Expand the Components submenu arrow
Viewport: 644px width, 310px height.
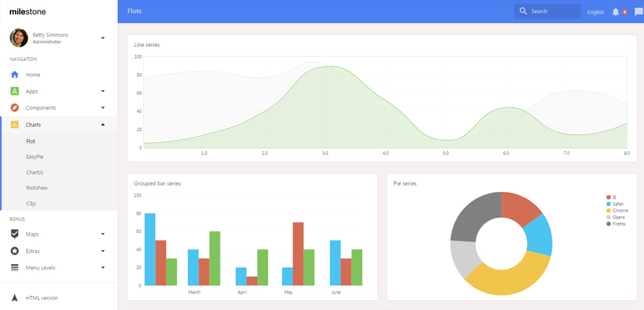tap(103, 108)
